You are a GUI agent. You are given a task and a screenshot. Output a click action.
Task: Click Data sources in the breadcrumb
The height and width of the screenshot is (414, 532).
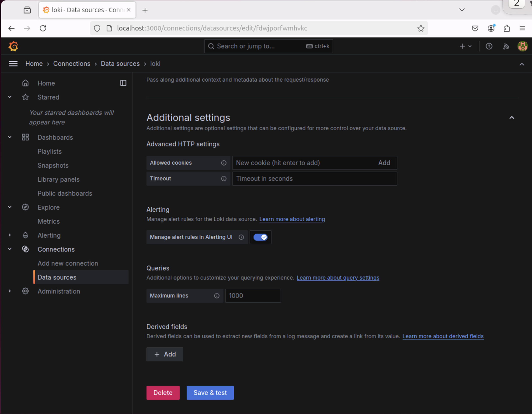tap(120, 64)
